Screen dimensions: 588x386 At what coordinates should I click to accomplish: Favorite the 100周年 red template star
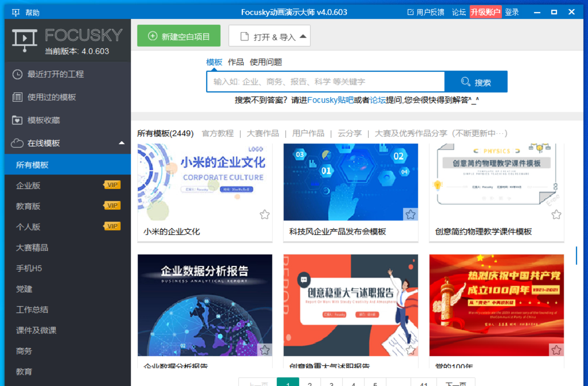(x=556, y=350)
